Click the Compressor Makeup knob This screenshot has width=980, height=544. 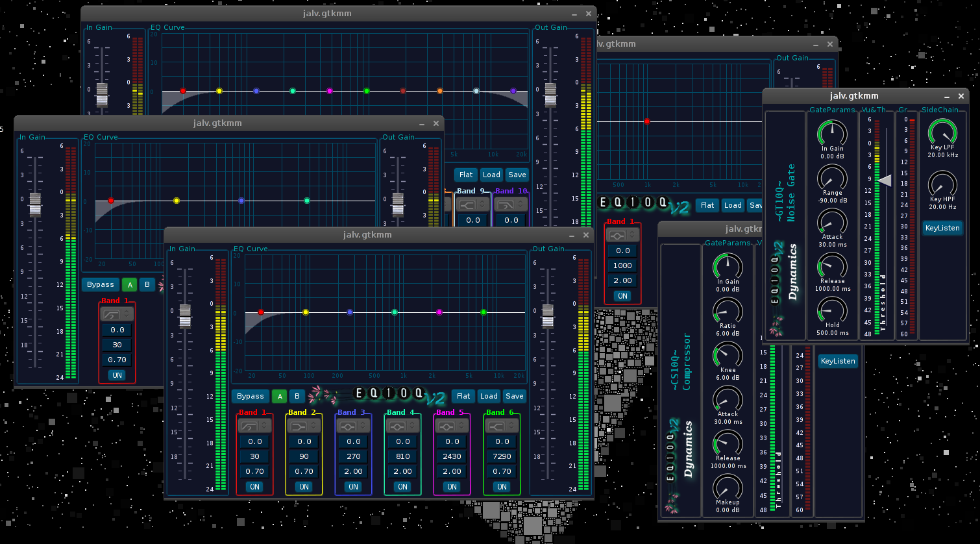(x=728, y=487)
